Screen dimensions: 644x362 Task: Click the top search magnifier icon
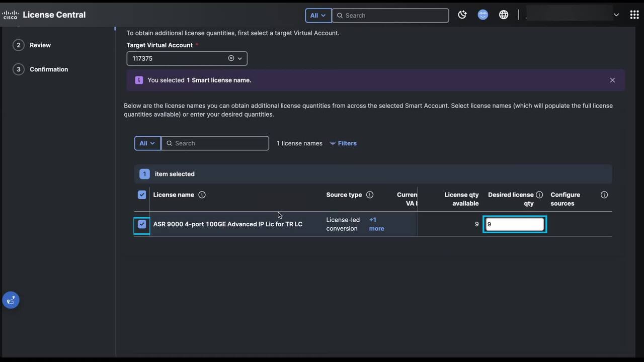point(340,16)
